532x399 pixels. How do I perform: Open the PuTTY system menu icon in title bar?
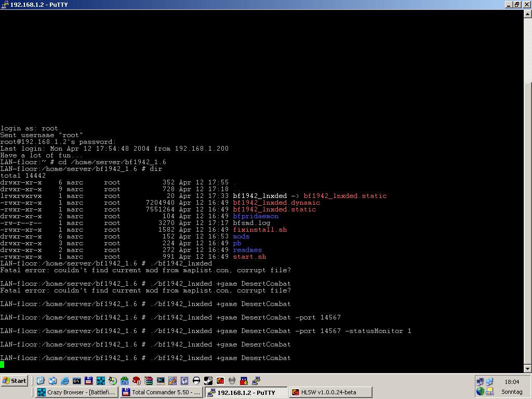point(5,4)
